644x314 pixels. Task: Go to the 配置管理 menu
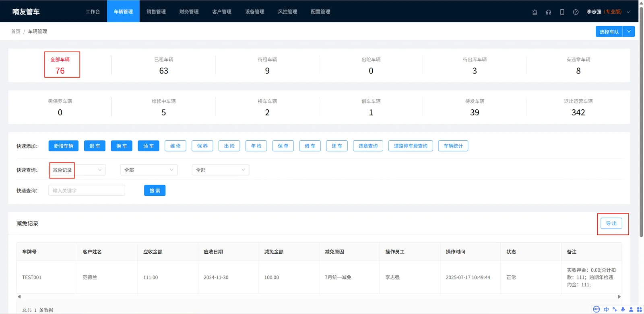pos(320,11)
